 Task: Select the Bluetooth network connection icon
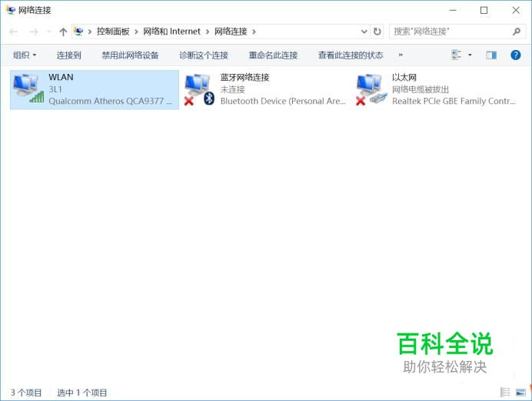pyautogui.click(x=200, y=89)
